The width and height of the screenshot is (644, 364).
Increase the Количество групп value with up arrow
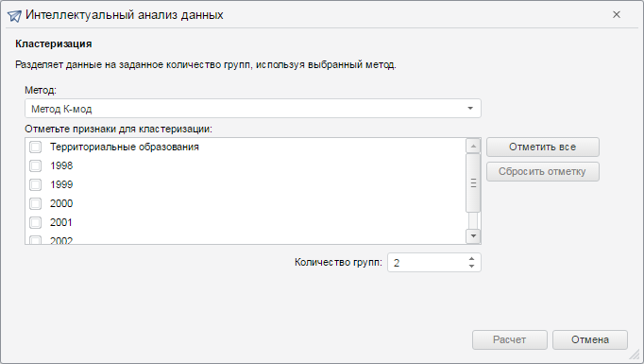coord(471,259)
